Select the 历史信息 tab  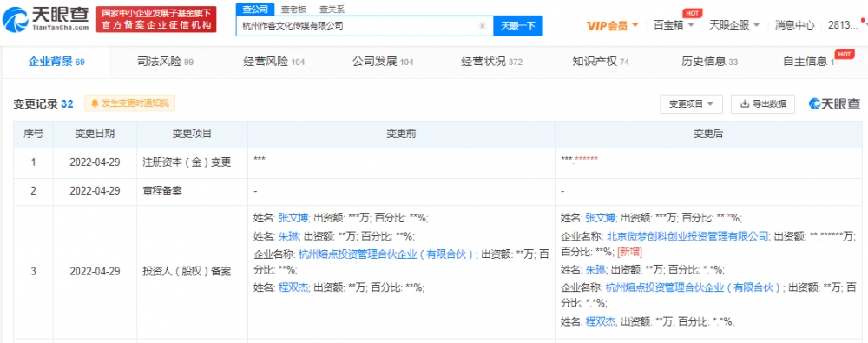point(710,62)
